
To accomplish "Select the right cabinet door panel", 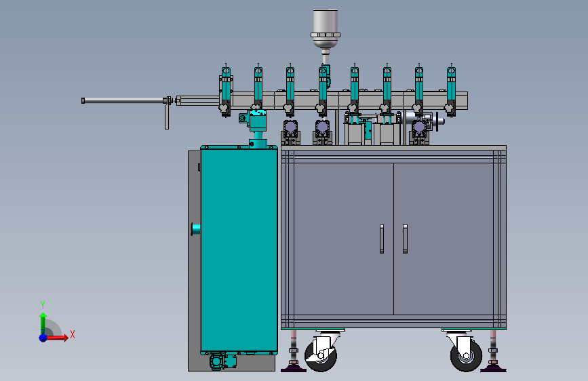I will (444, 239).
